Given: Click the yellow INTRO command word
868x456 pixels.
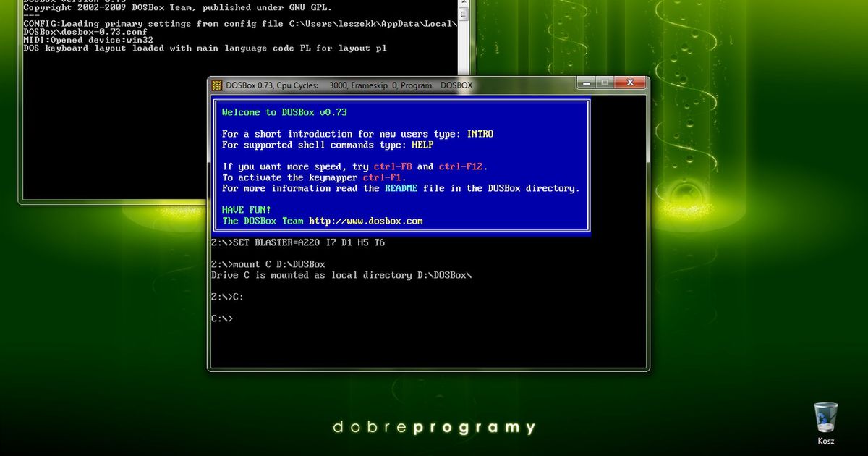Looking at the screenshot, I should pyautogui.click(x=480, y=134).
